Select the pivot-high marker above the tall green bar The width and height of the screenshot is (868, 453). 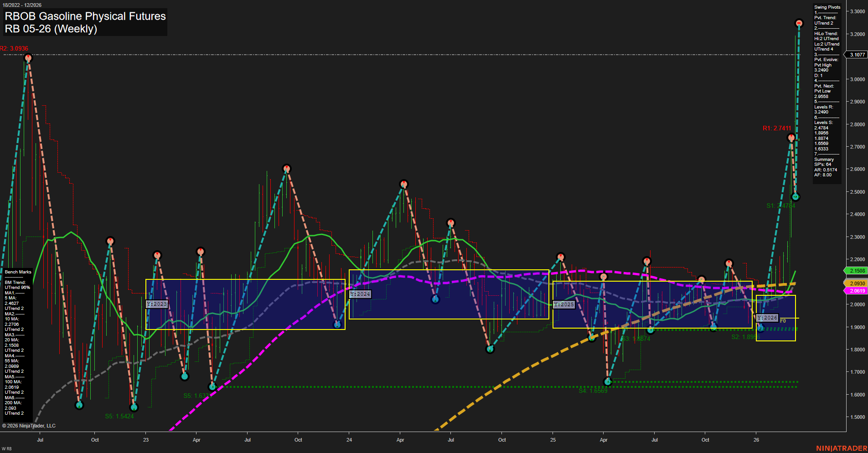coord(799,22)
